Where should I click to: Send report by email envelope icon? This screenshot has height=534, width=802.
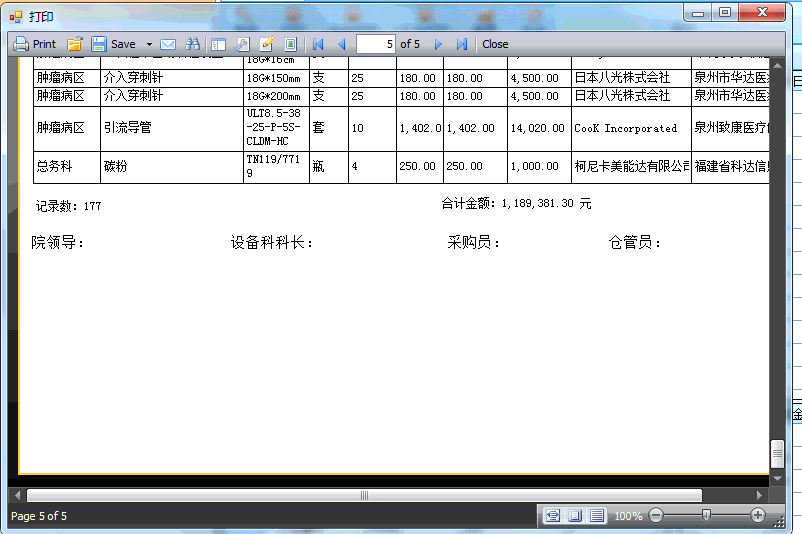tap(168, 44)
